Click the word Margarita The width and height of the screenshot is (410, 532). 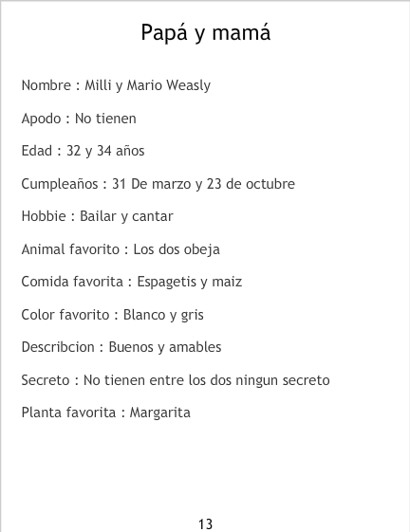click(160, 413)
